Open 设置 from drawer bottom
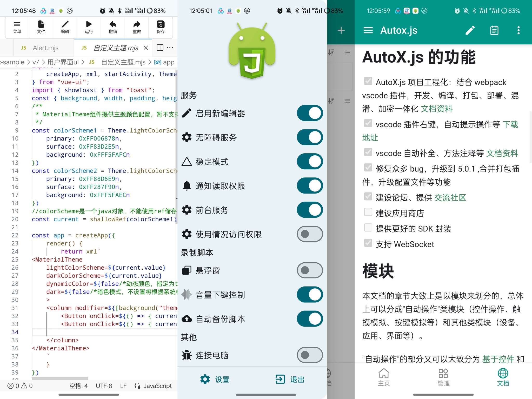This screenshot has height=399, width=532. 215,379
